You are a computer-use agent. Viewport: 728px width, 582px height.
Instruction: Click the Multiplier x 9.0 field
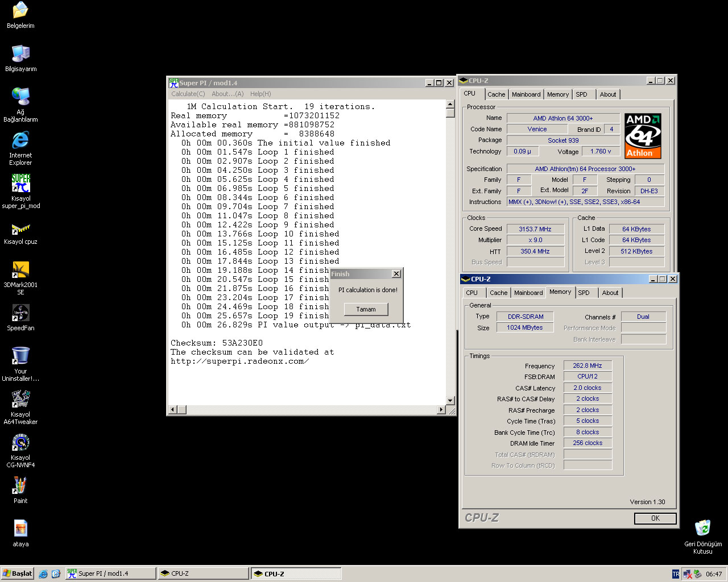click(x=535, y=240)
